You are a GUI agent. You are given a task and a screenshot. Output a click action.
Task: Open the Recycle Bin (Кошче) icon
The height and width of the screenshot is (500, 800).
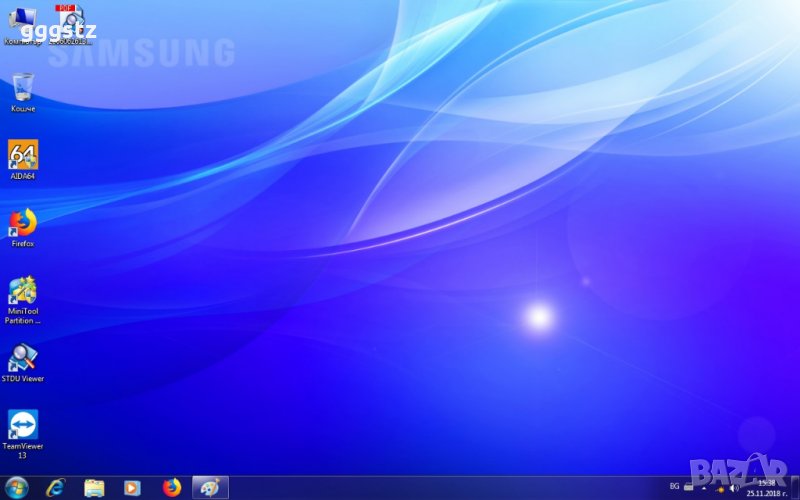coord(23,87)
